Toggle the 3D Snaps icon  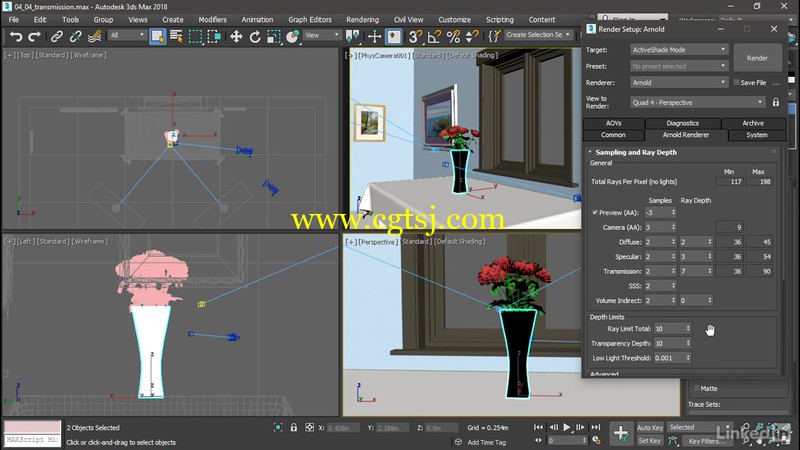[x=415, y=36]
